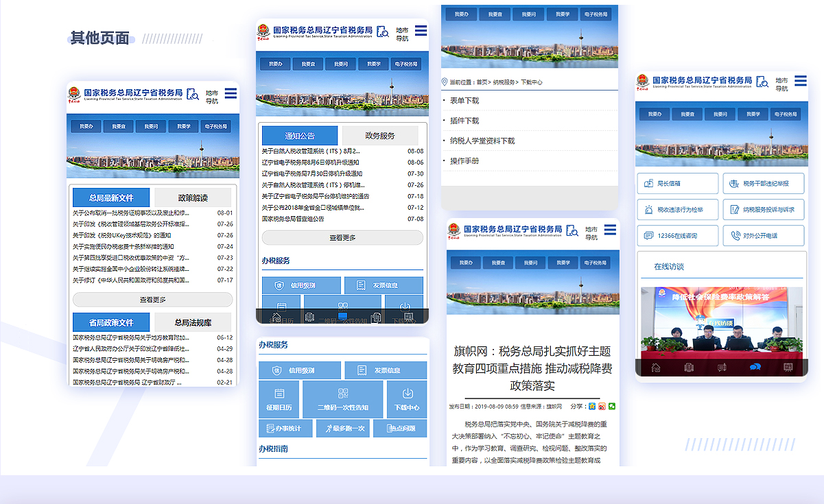Click 12366在线咨询 chat button
The width and height of the screenshot is (824, 504).
tap(678, 236)
